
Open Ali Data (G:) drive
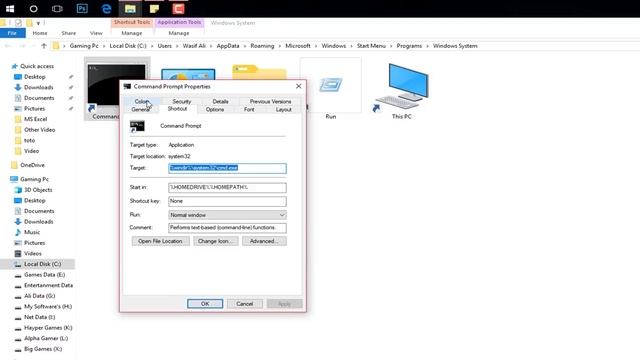pyautogui.click(x=39, y=296)
